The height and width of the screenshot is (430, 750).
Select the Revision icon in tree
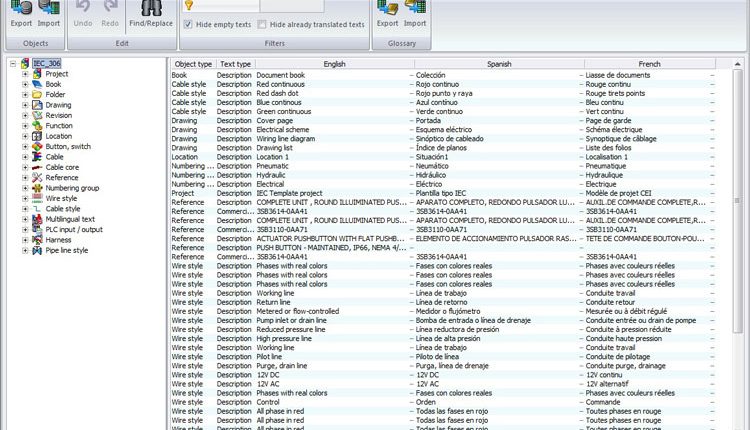pos(37,115)
